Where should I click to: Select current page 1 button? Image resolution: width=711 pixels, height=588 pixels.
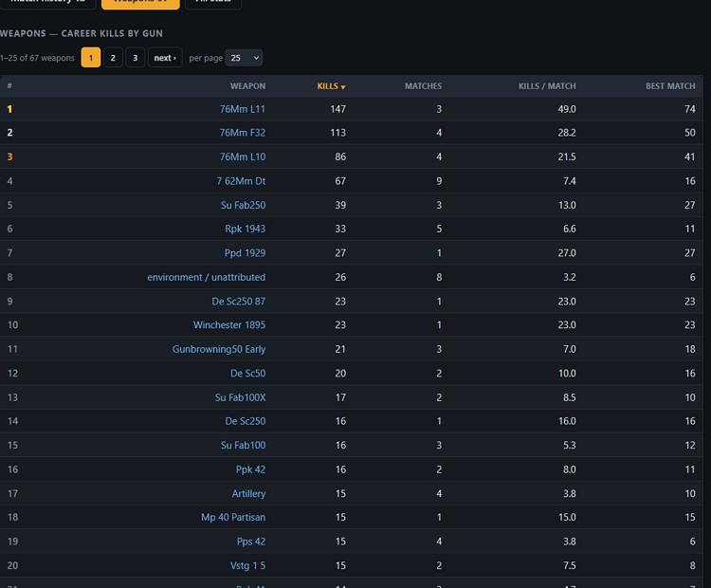point(91,58)
